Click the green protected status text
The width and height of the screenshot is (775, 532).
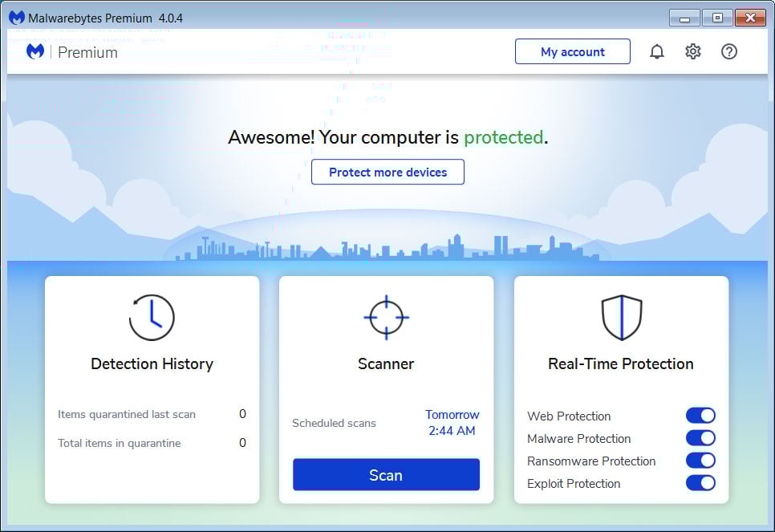coord(503,137)
